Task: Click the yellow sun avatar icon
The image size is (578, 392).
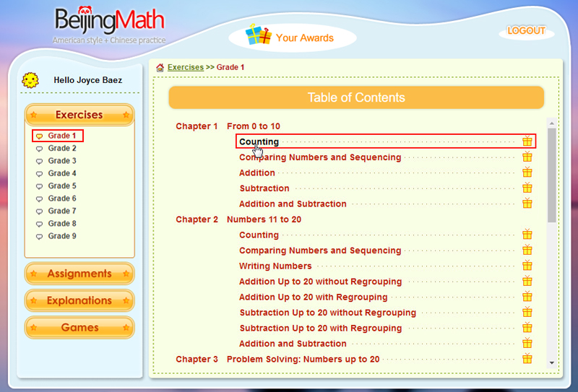Action: tap(30, 80)
